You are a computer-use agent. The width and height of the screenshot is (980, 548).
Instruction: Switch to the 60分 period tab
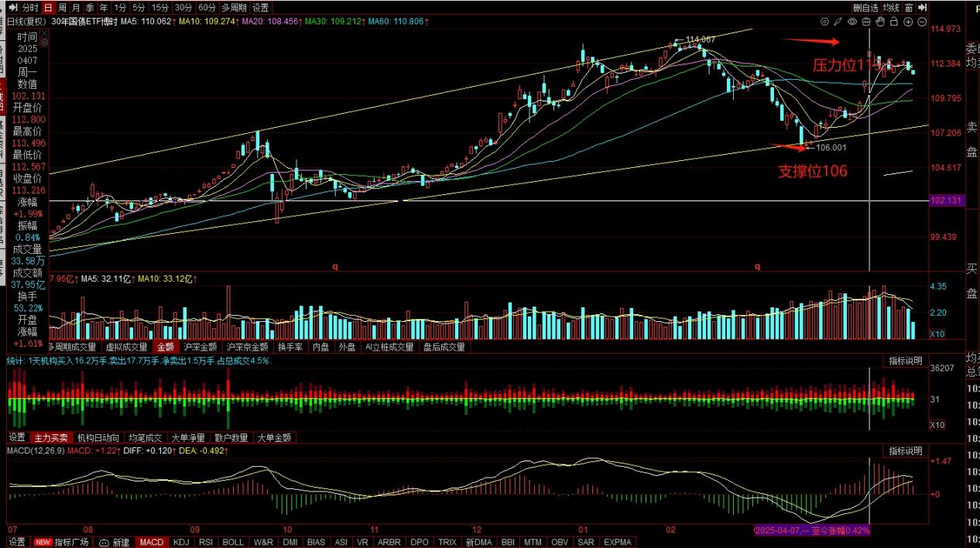(x=207, y=7)
